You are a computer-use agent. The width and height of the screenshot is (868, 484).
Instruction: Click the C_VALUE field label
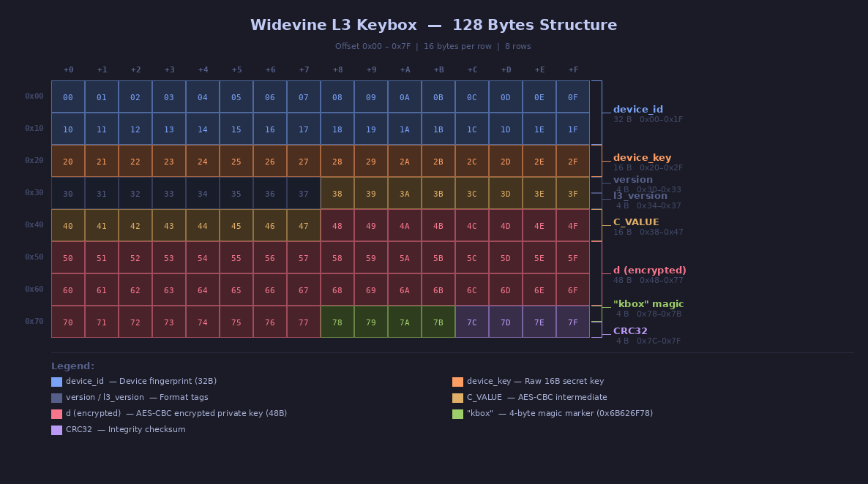(636, 222)
